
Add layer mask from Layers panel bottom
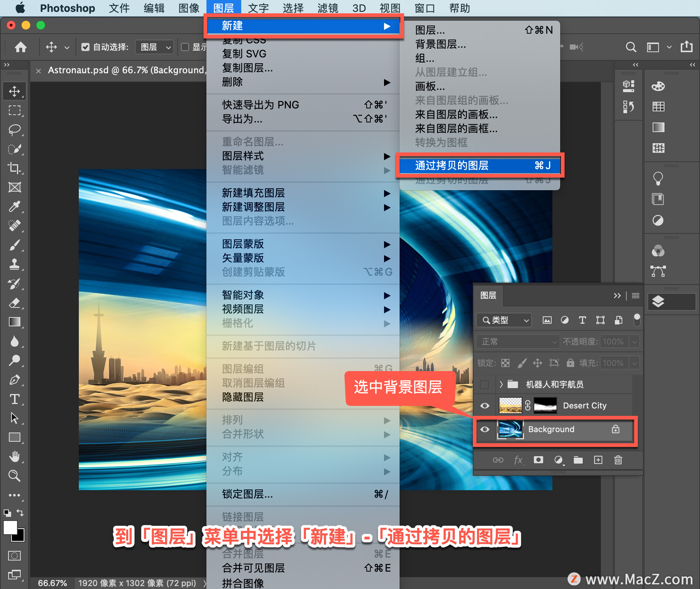538,460
